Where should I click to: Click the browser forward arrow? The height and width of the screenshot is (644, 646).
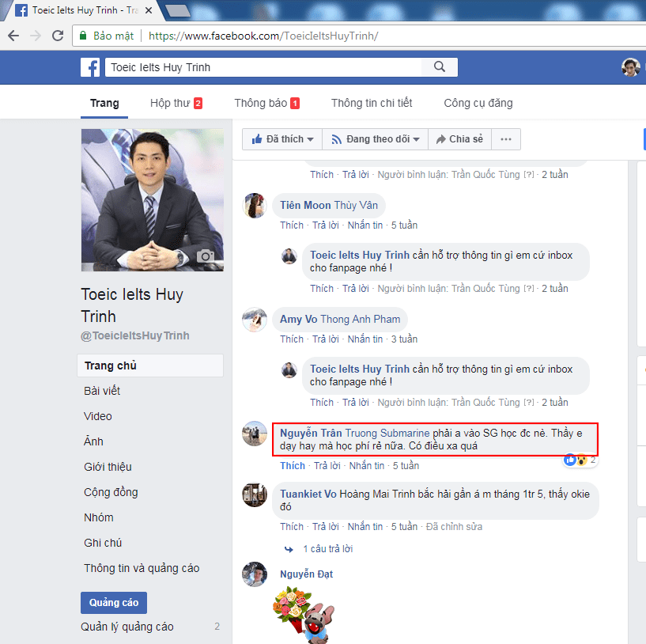tap(36, 36)
